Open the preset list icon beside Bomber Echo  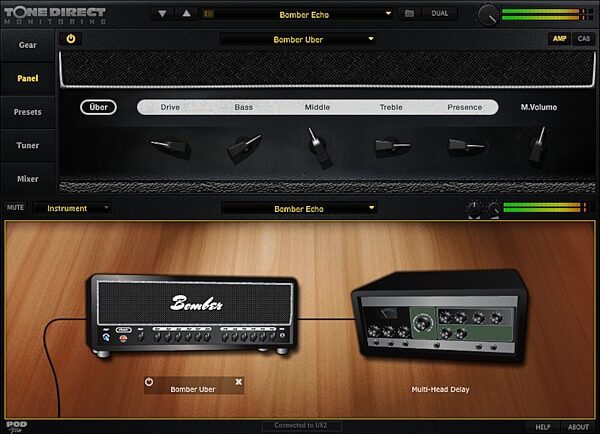point(209,14)
